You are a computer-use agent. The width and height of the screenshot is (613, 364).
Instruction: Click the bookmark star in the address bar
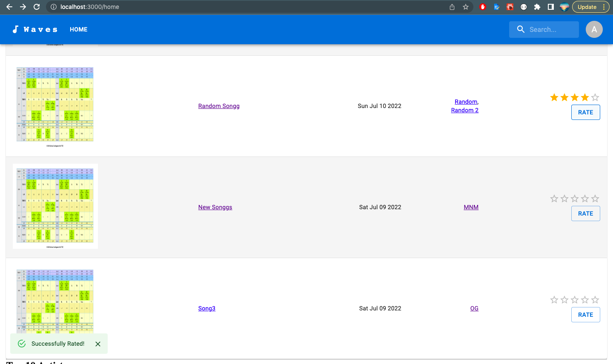pyautogui.click(x=465, y=7)
